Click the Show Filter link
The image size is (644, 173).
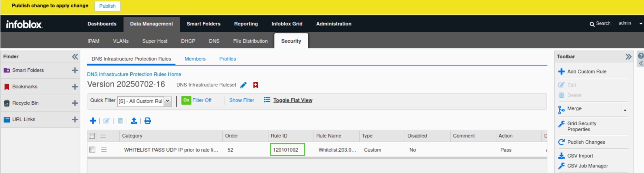pyautogui.click(x=242, y=100)
